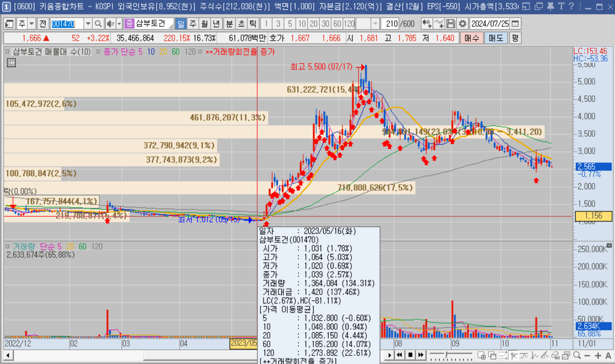Open the chart settings gear icon
This screenshot has height=364, width=615.
(462, 24)
